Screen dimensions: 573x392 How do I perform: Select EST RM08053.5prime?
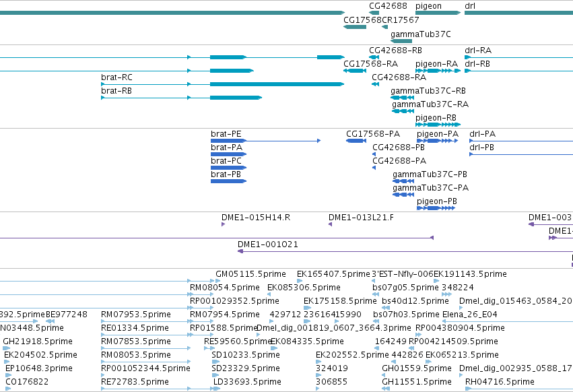[136, 356]
